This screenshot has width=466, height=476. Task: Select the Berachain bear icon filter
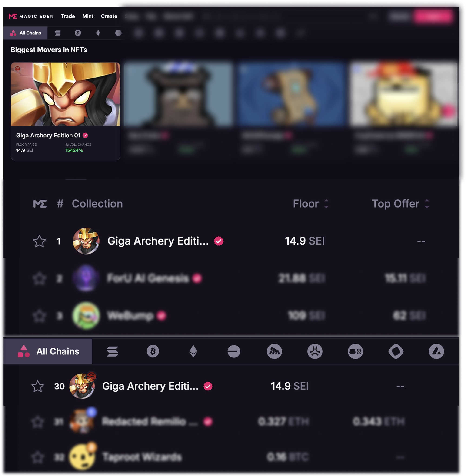(355, 351)
